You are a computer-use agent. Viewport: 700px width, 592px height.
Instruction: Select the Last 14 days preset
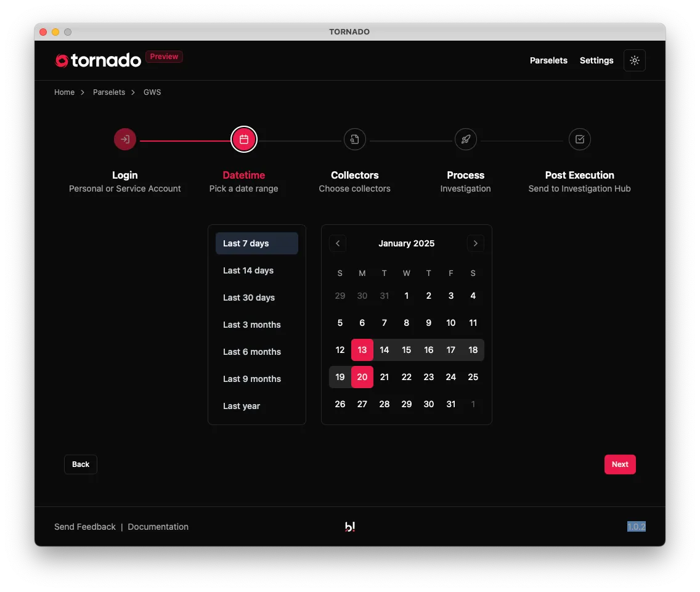tap(257, 270)
